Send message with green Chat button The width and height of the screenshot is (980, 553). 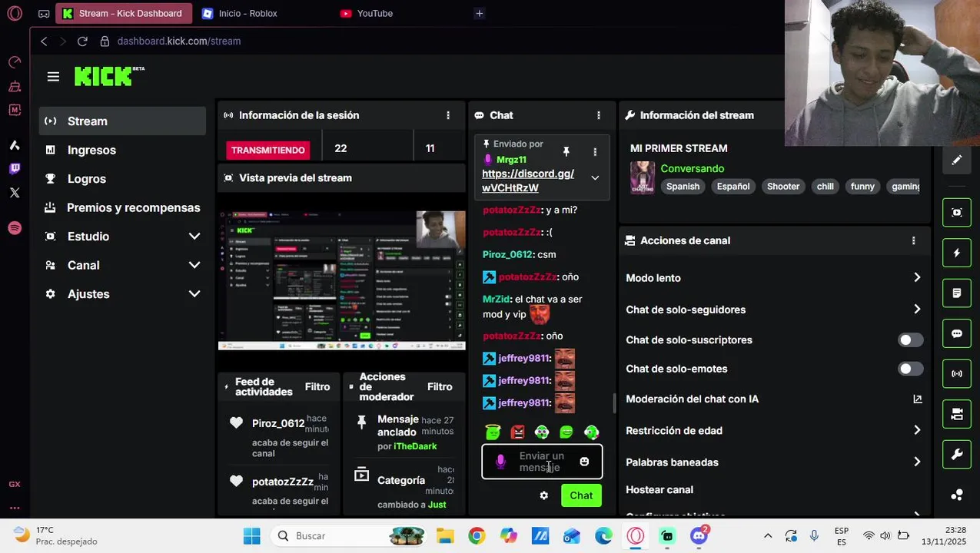click(x=581, y=495)
